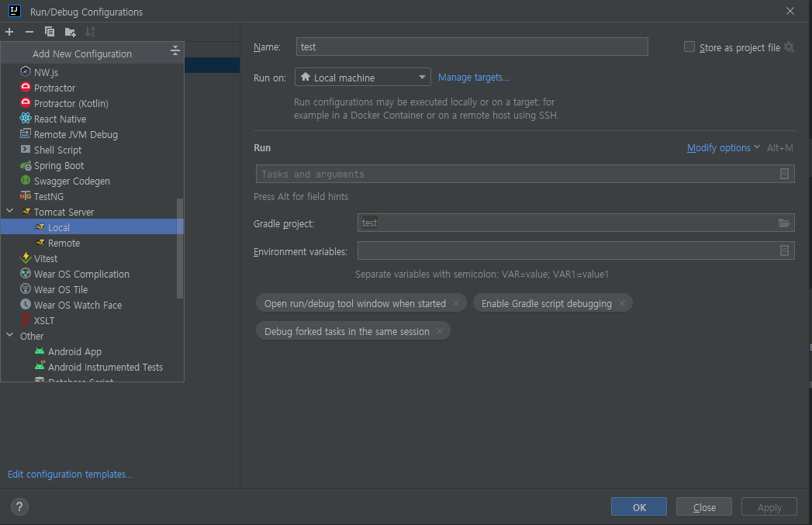Select Remote under Tomcat Server

[x=92, y=243]
